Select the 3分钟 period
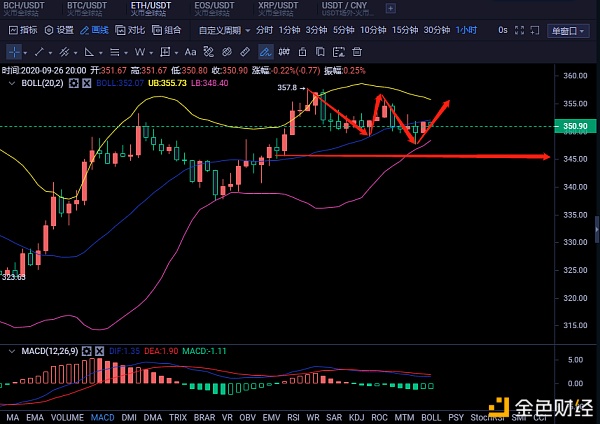600x424 pixels. point(316,30)
